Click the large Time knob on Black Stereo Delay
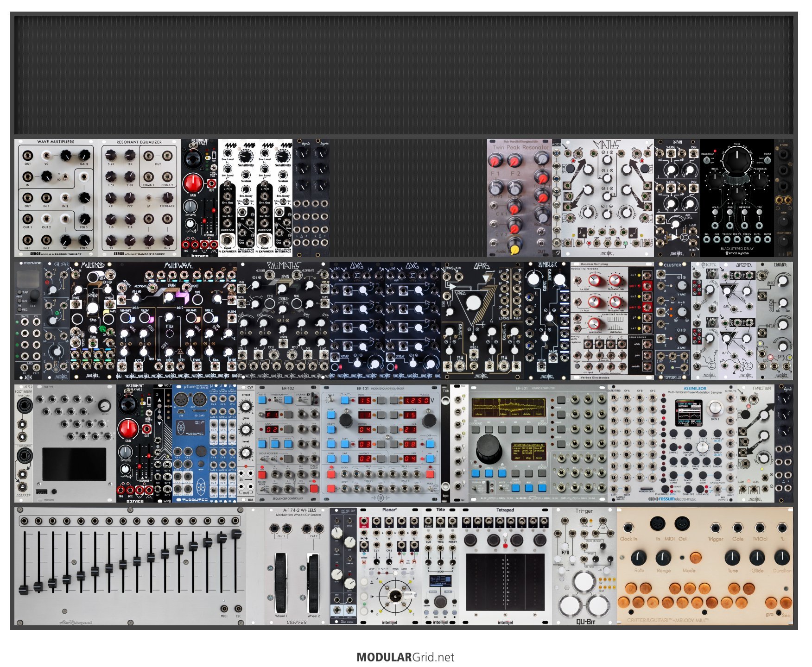 pyautogui.click(x=736, y=160)
